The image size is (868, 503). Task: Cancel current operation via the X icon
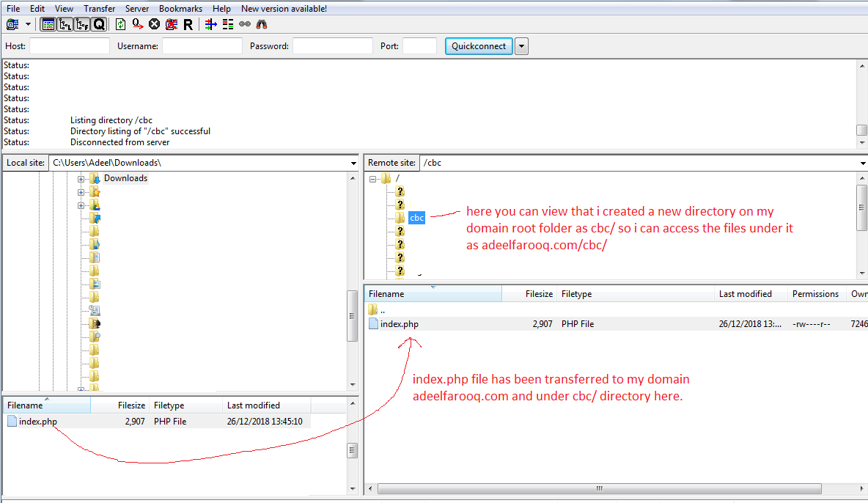click(154, 24)
